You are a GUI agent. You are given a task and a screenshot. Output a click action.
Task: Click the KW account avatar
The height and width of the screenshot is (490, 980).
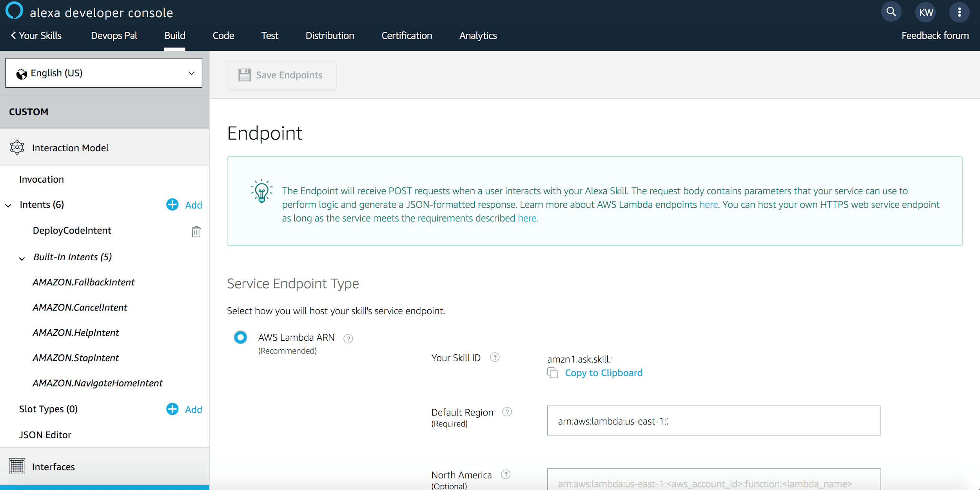926,12
